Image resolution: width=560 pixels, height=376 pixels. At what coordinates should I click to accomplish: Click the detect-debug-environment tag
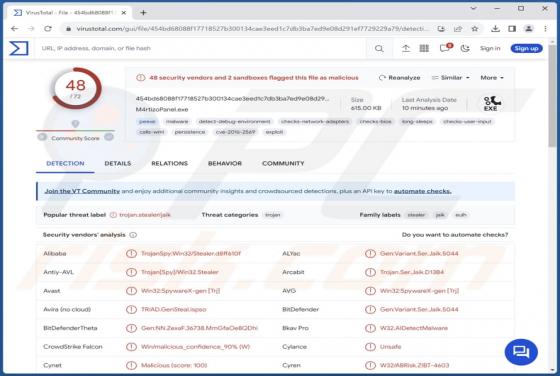click(x=235, y=122)
